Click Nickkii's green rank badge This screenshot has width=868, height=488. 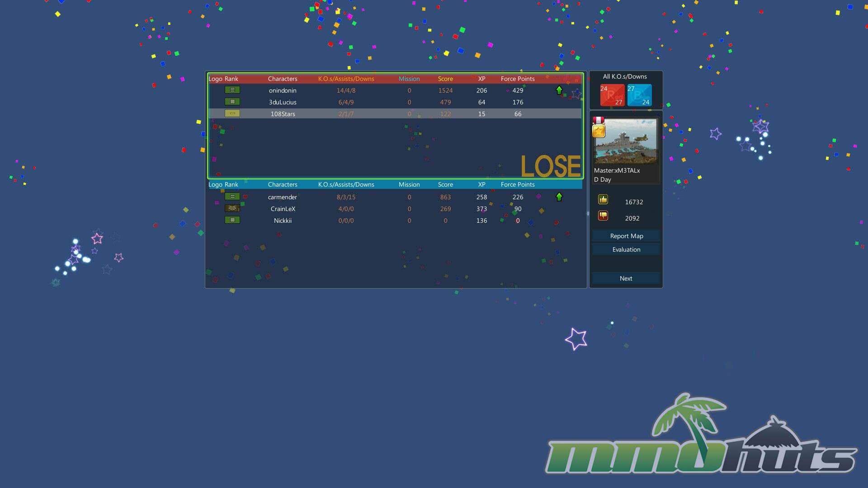[232, 220]
